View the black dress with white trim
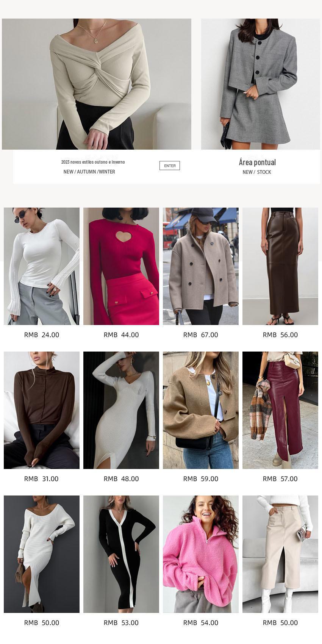This screenshot has width=322, height=644. pyautogui.click(x=121, y=554)
